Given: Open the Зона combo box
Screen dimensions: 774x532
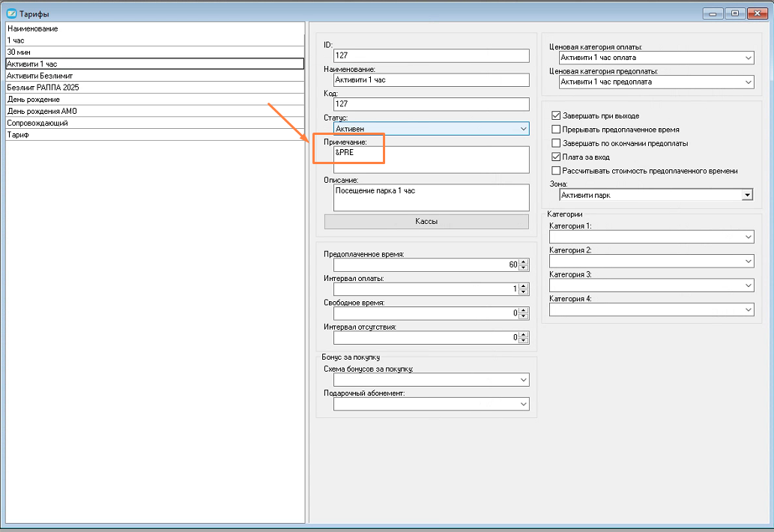Looking at the screenshot, I should 746,195.
